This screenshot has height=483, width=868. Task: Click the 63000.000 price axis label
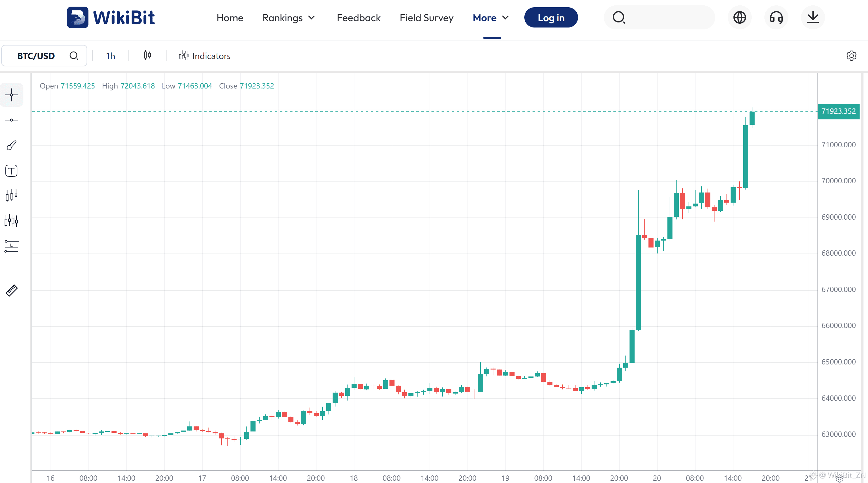point(838,434)
